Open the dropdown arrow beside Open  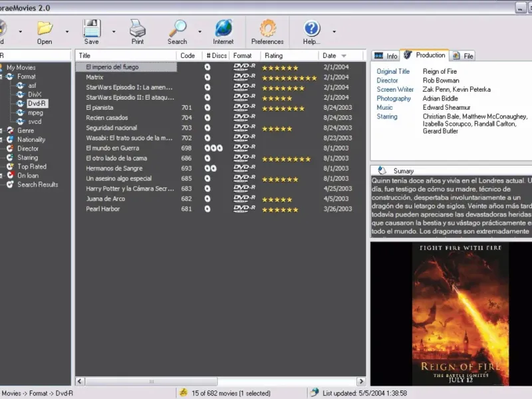click(67, 31)
